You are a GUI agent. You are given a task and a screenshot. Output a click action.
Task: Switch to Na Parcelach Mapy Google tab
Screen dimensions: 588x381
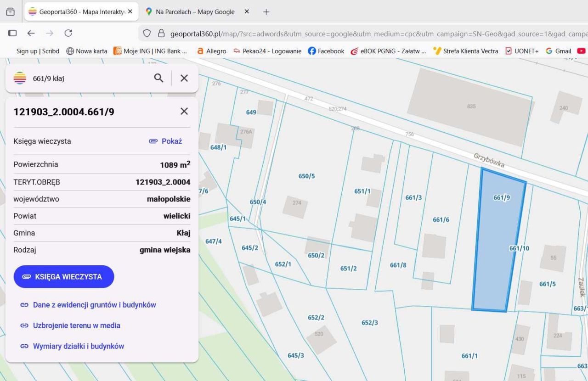[195, 12]
